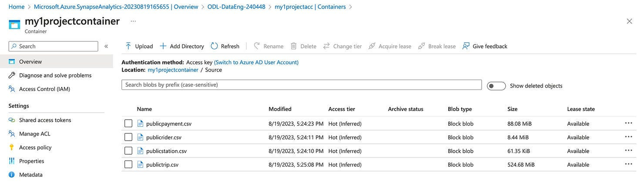This screenshot has width=644, height=196.
Task: Click my1projectcontainer location link
Action: point(173,70)
